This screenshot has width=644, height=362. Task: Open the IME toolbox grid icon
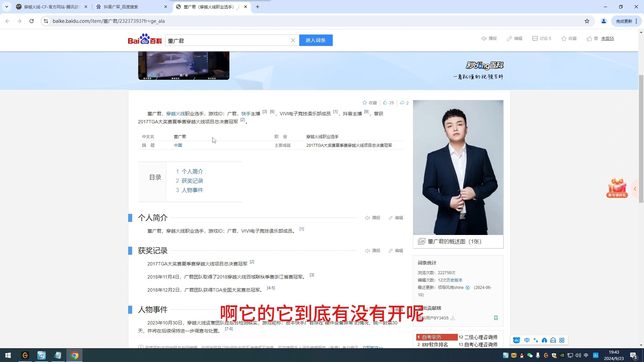point(562,340)
